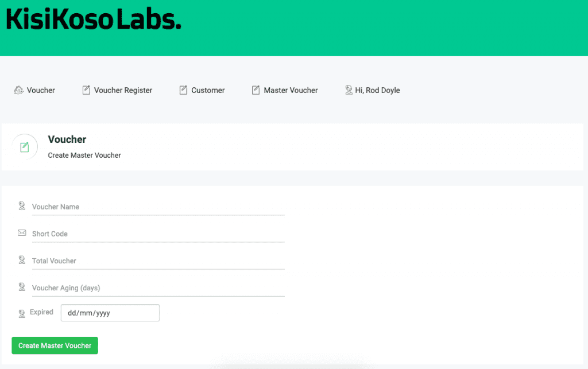
Task: Click the icon left of Voucher Aging
Action: pos(22,287)
